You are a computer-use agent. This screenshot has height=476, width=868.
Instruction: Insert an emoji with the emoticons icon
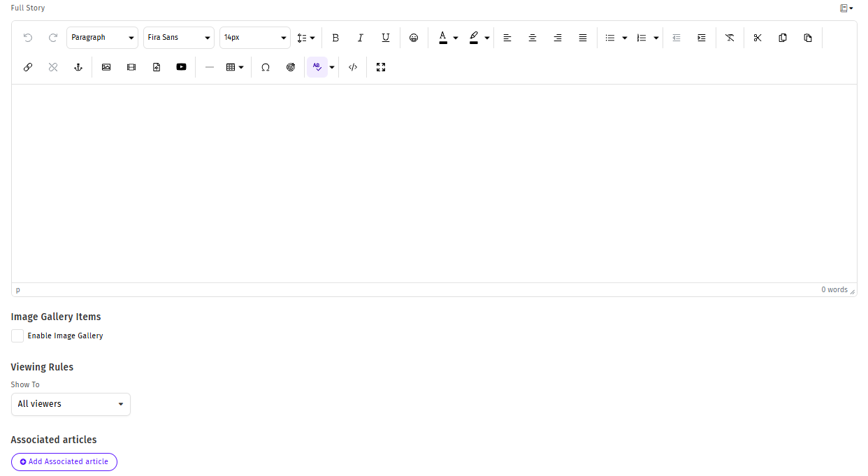click(414, 38)
